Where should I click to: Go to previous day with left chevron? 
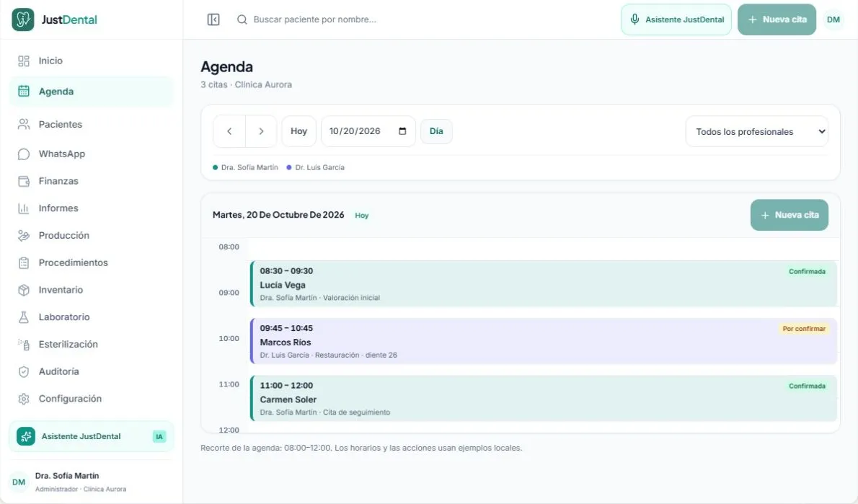click(x=229, y=131)
